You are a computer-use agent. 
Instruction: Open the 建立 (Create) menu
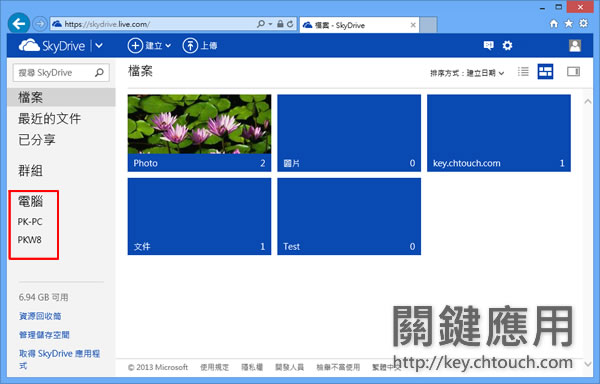[x=149, y=46]
